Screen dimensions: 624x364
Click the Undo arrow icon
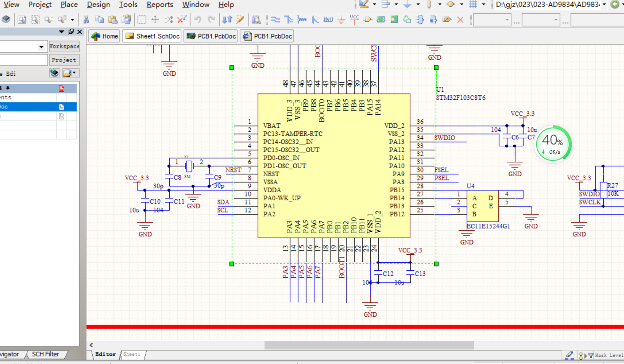point(198,19)
